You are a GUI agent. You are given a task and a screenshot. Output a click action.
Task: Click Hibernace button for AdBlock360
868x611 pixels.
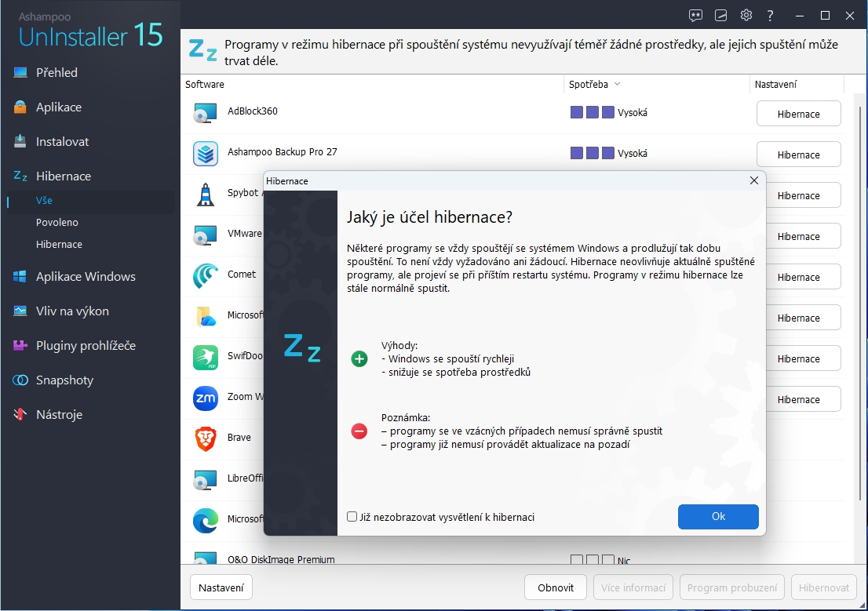(x=798, y=114)
